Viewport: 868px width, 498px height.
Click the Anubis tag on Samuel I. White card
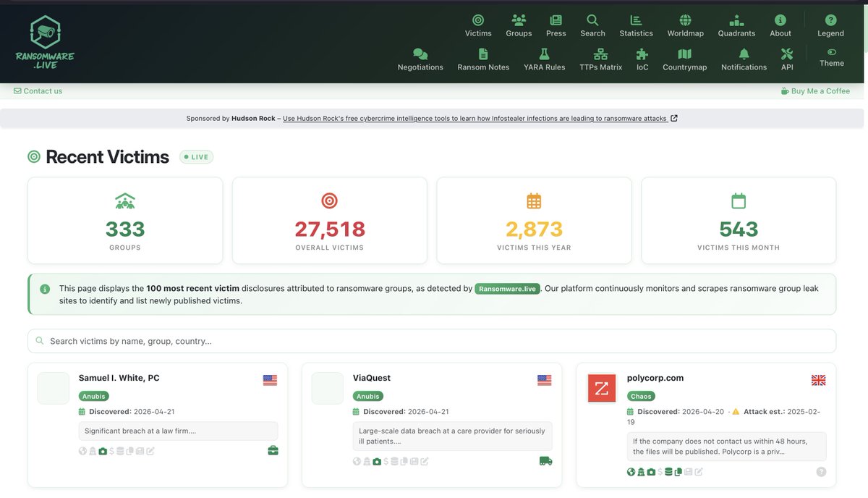(x=94, y=396)
